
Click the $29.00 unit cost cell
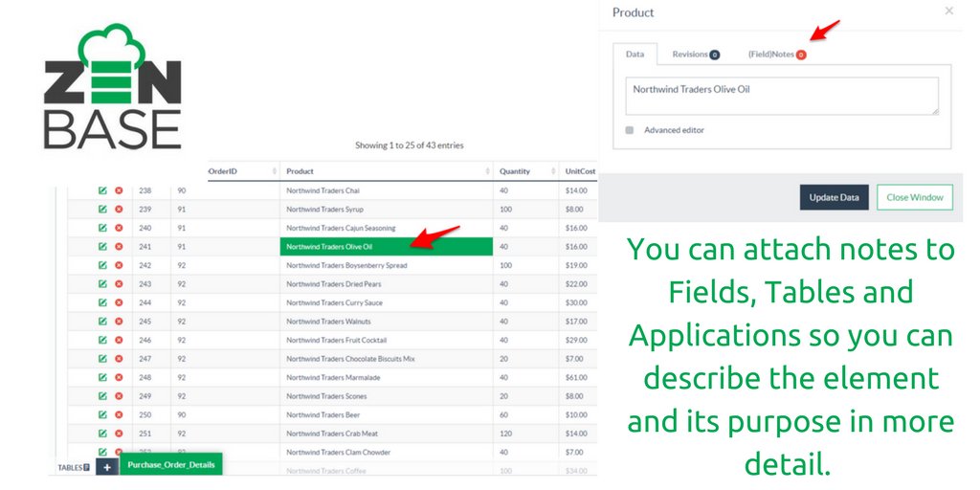[579, 341]
